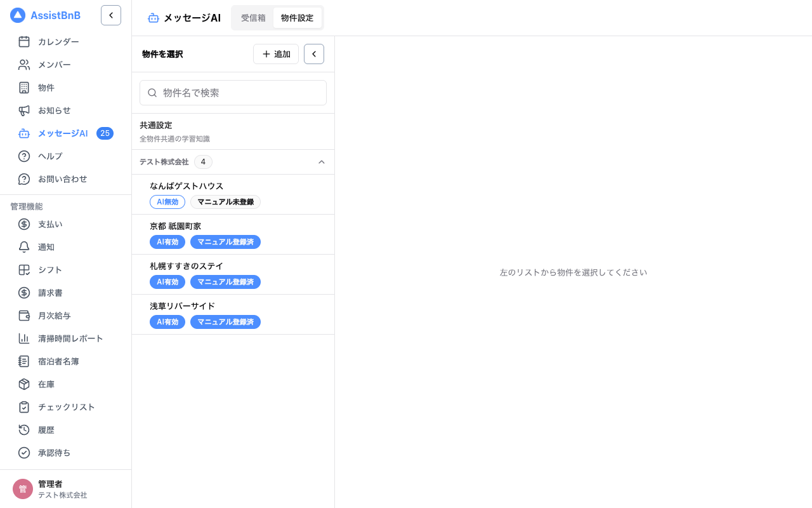Open the カレンダー calendar icon in sidebar
Viewport: 812px width, 508px height.
[x=24, y=42]
